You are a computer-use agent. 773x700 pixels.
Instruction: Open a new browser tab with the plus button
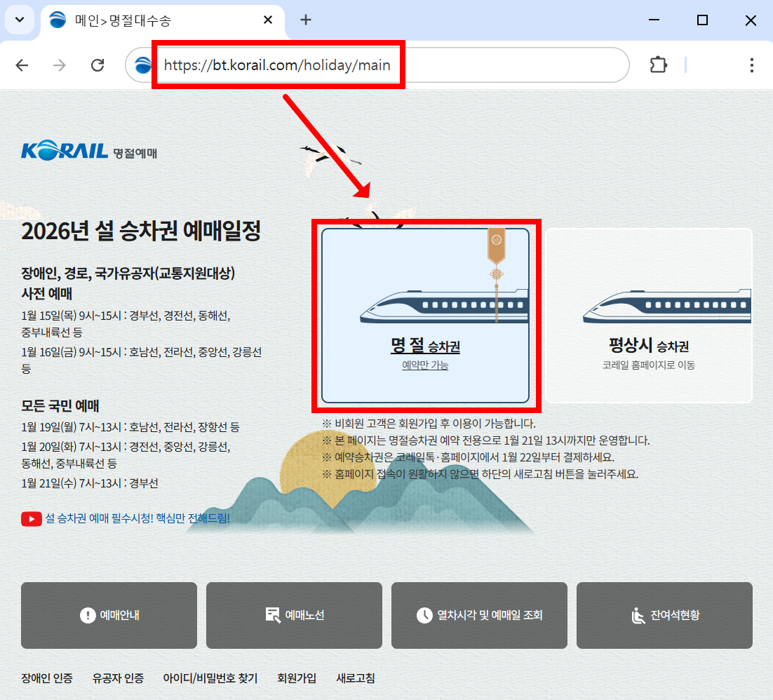point(305,20)
